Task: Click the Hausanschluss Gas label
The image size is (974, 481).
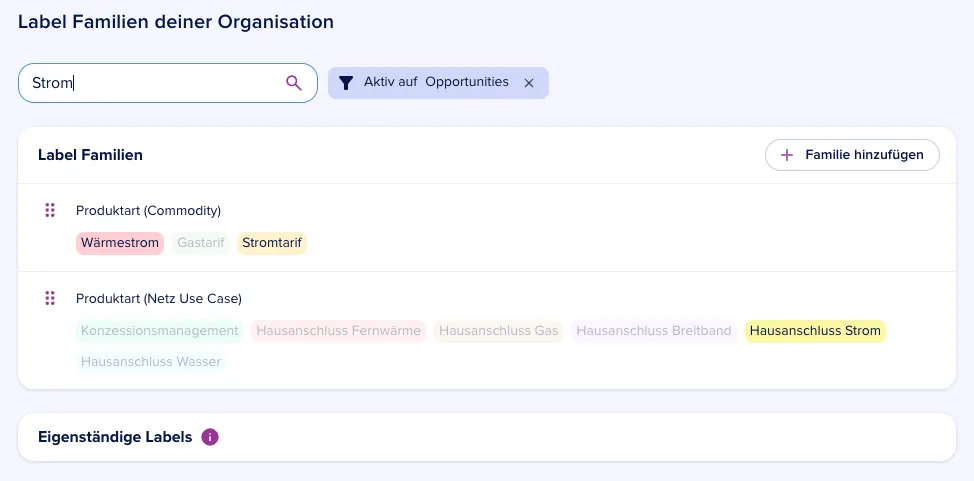Action: [x=499, y=331]
